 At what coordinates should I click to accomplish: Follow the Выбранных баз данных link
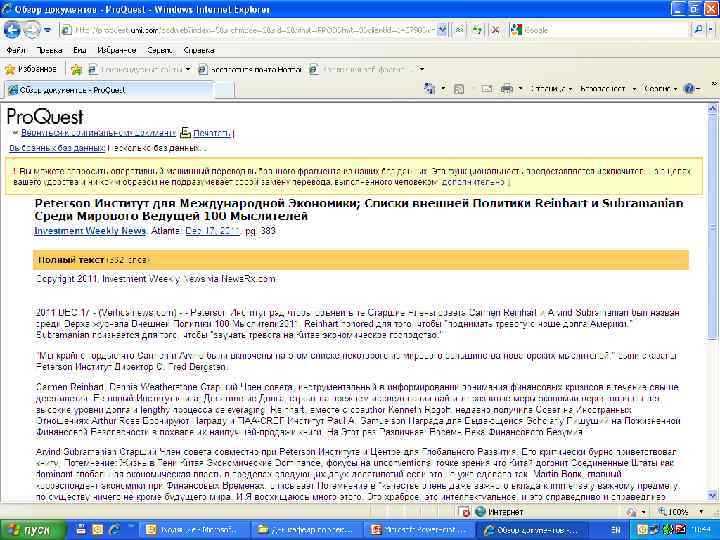click(x=57, y=148)
